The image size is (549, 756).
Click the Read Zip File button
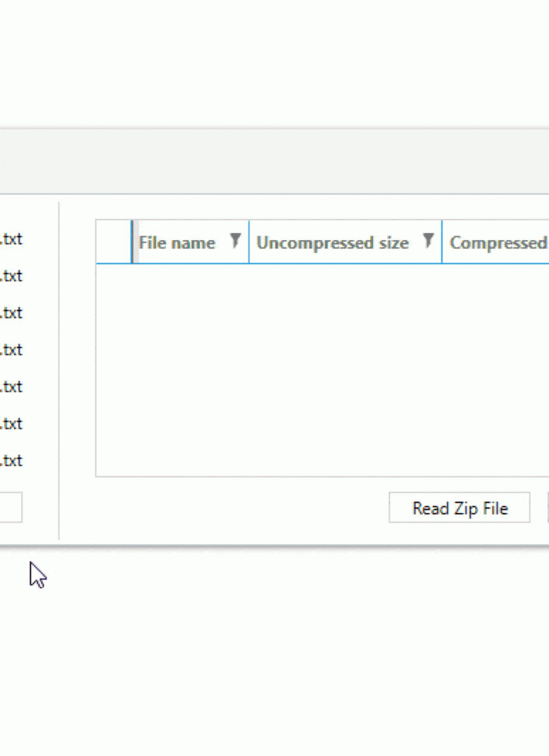(x=459, y=507)
